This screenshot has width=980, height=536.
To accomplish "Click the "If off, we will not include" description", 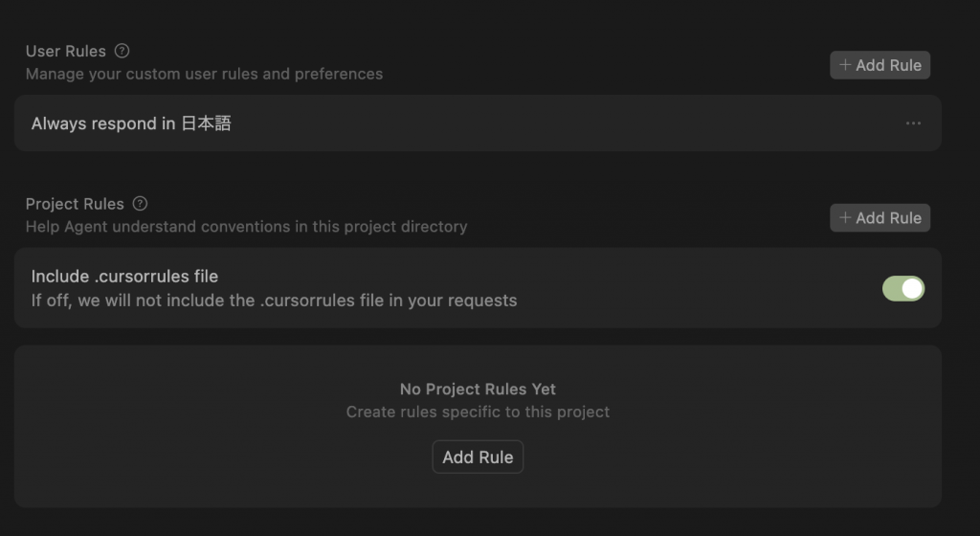I will (x=274, y=301).
